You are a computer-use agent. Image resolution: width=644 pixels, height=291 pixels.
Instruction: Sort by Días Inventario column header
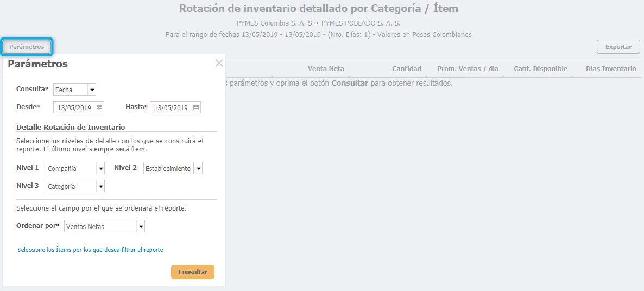[611, 69]
